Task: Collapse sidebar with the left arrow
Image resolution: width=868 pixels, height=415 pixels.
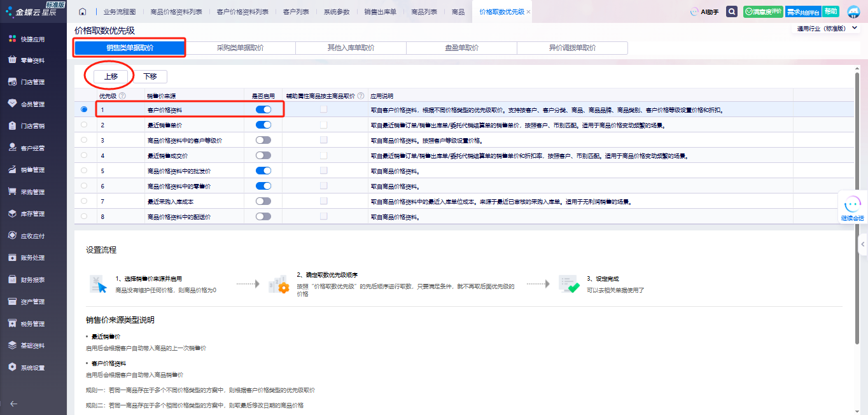Action: point(13,403)
